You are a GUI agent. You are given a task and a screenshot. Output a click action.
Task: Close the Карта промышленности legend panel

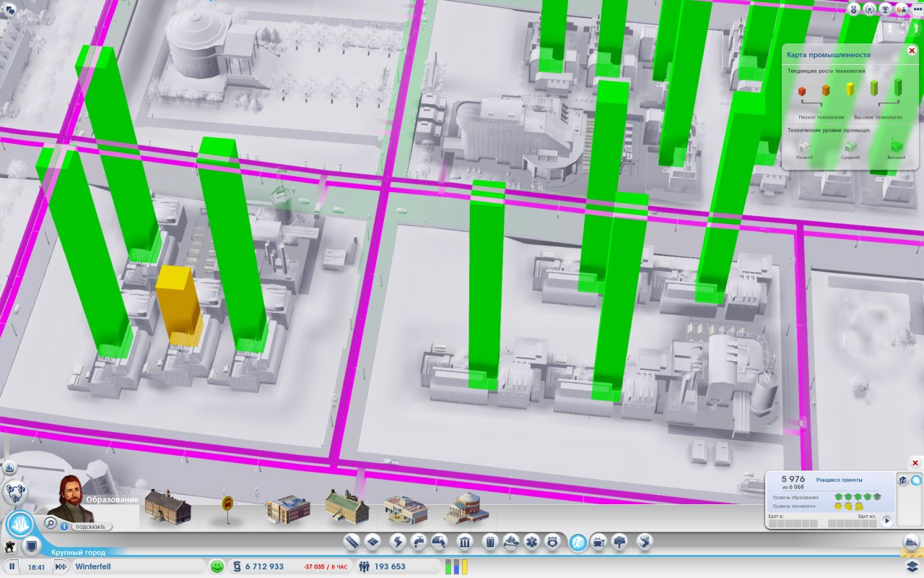pos(912,51)
